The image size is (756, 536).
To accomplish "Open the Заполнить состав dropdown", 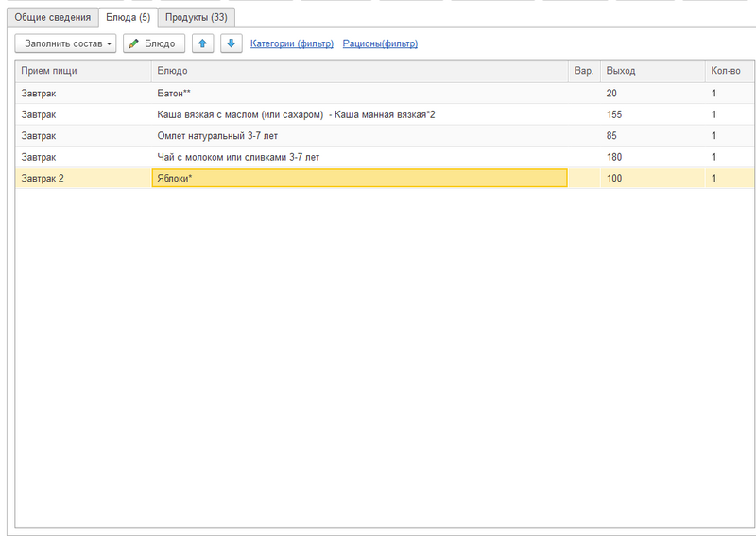I will tap(65, 43).
